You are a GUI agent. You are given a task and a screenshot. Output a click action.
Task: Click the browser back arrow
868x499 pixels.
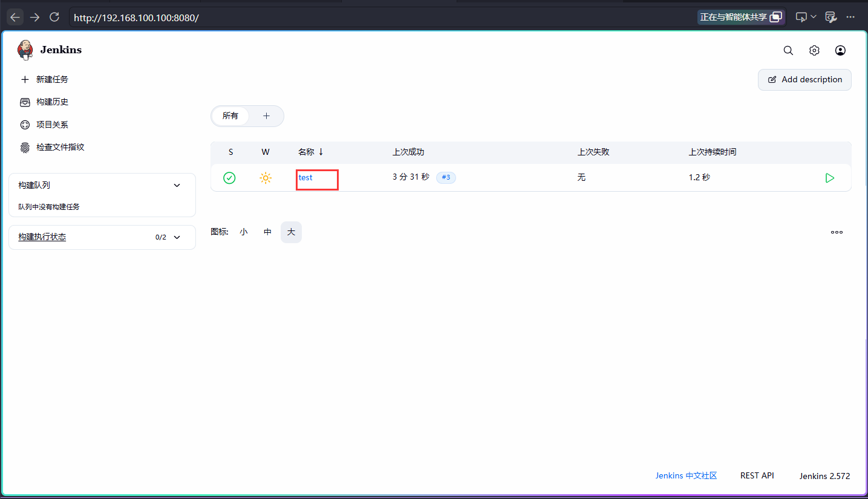click(15, 17)
